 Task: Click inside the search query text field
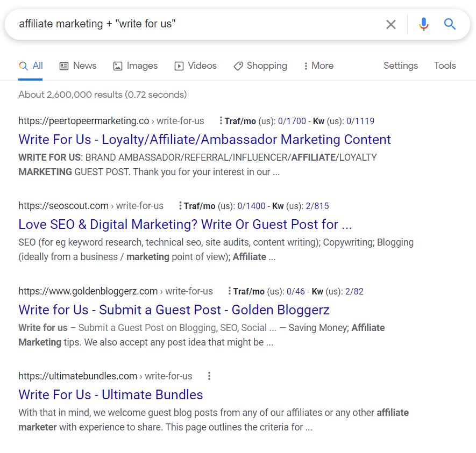tap(194, 24)
